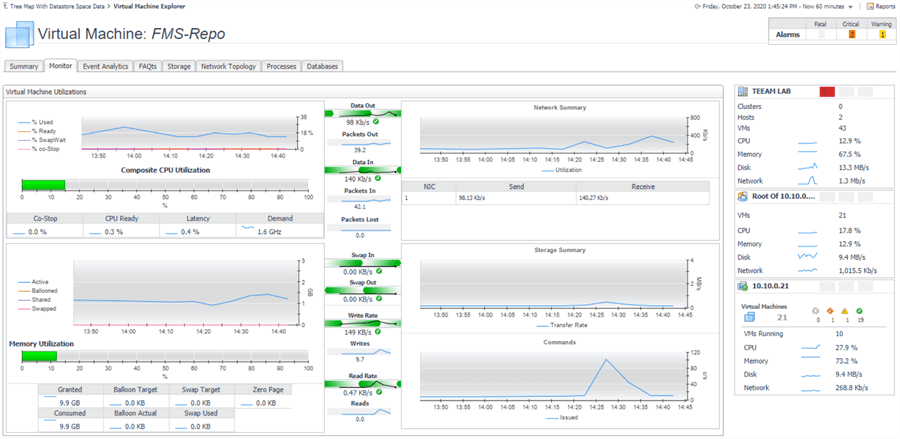
Task: Click the green check under Swap Out
Action: click(379, 300)
